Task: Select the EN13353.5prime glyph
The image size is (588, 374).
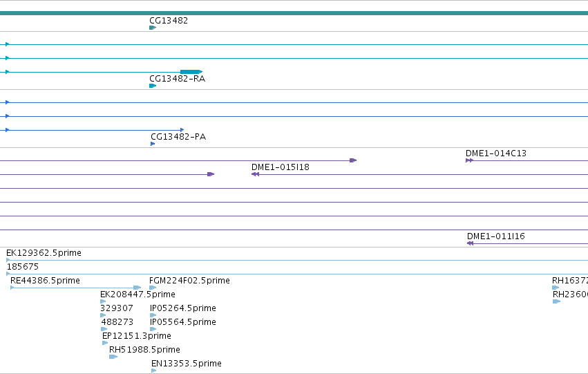Action: click(x=154, y=371)
